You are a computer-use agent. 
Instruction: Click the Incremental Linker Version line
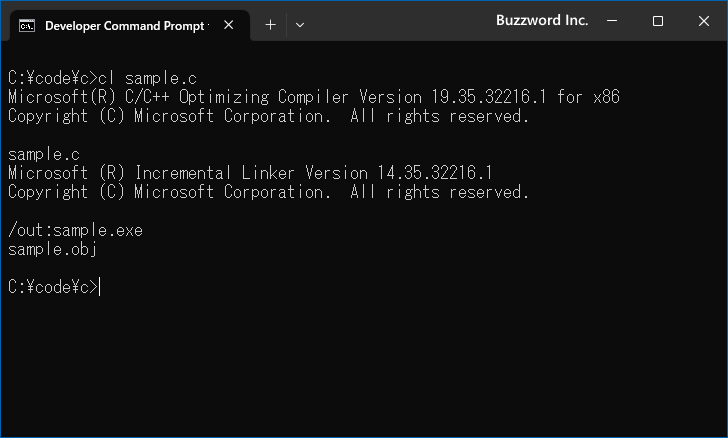tap(250, 173)
